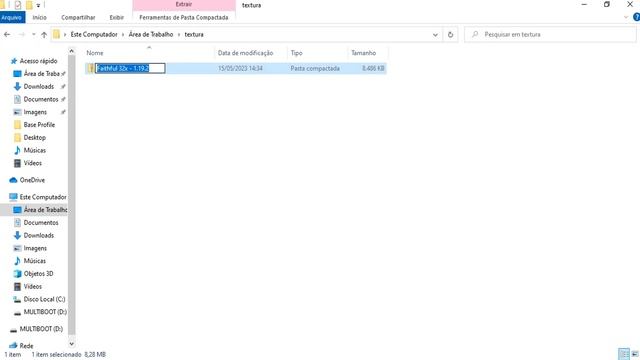Viewport: 640px width, 360px height.
Task: Open the Exibir ribbon tab
Action: pyautogui.click(x=116, y=18)
